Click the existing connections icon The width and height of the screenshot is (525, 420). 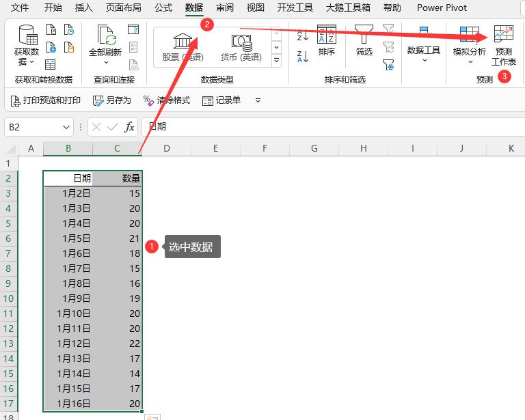(x=69, y=47)
